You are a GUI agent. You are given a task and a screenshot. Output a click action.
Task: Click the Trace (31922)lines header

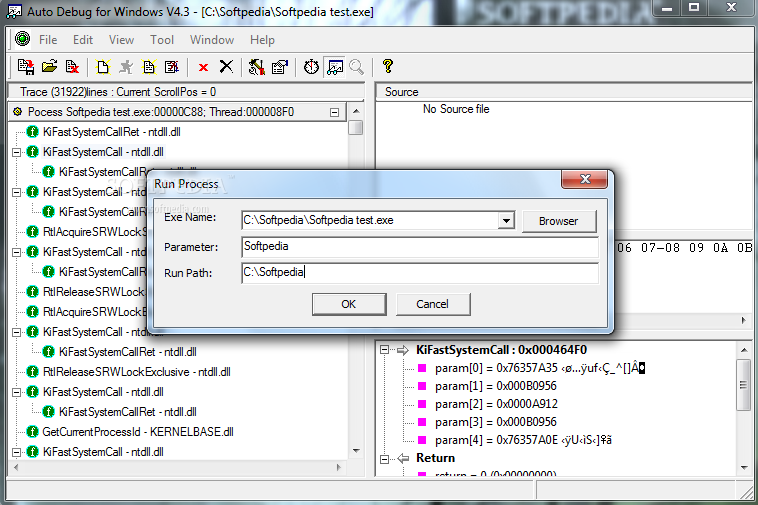(187, 92)
